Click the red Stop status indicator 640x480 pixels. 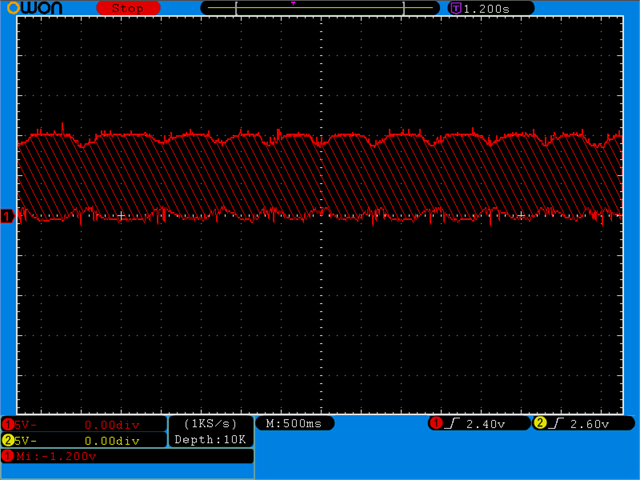coord(128,8)
